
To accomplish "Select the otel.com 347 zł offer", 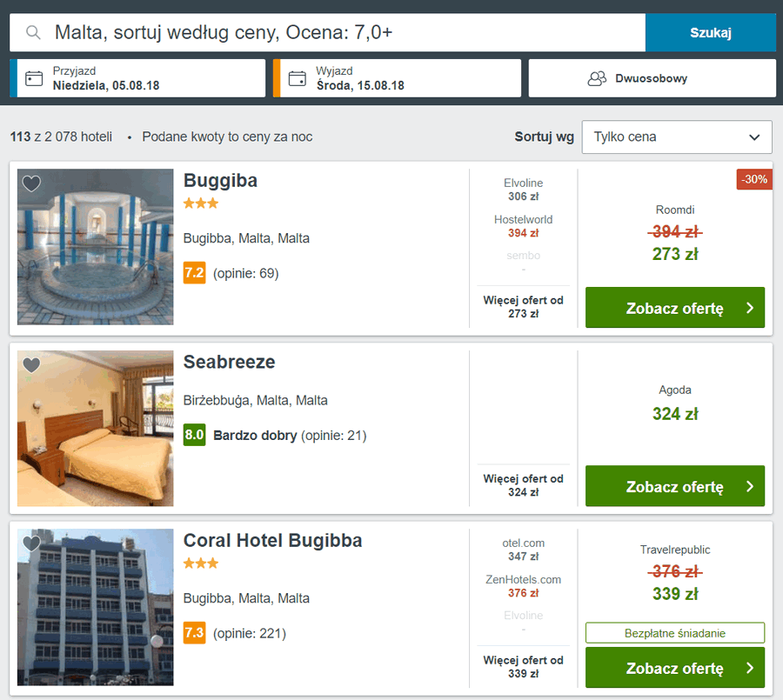I will (x=523, y=550).
